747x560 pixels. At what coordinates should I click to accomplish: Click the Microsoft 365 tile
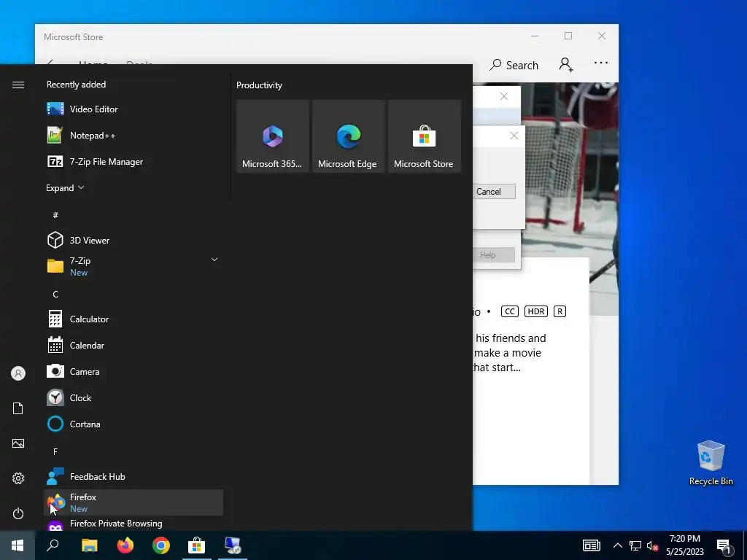(273, 136)
